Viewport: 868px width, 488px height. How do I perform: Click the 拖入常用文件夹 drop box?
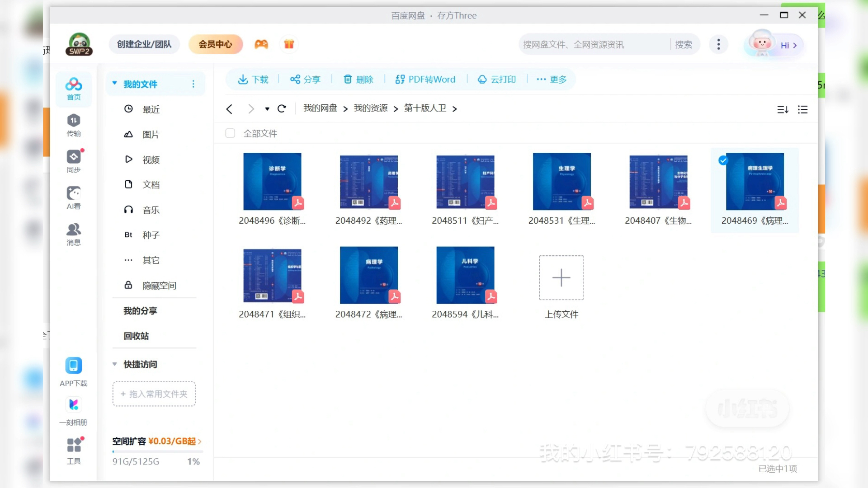pos(154,394)
